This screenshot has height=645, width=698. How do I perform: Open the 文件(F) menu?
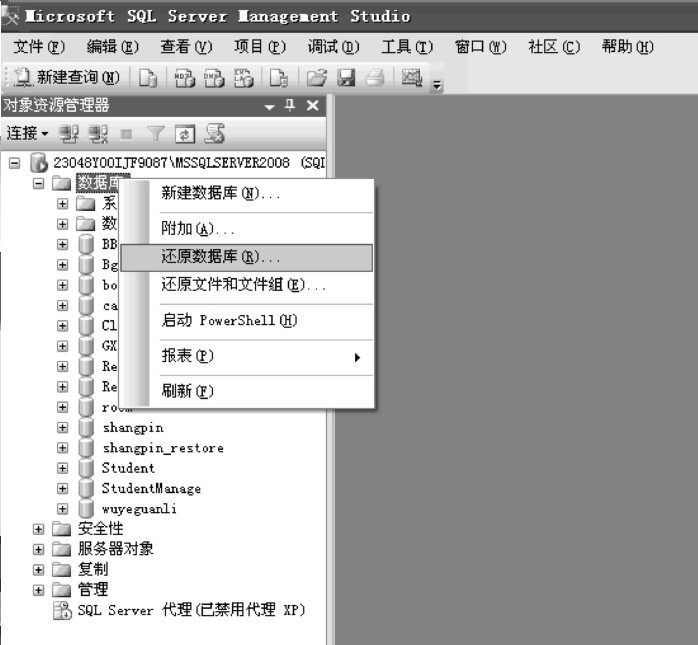[x=39, y=46]
